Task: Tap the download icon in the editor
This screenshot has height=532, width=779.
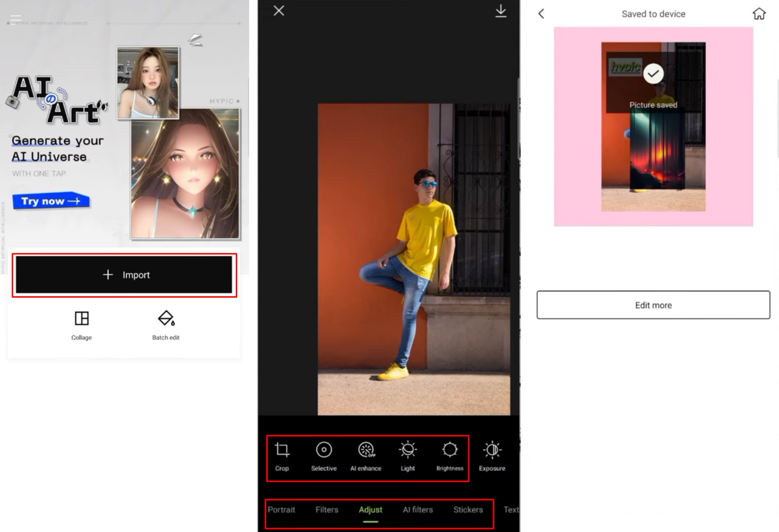Action: pos(501,11)
